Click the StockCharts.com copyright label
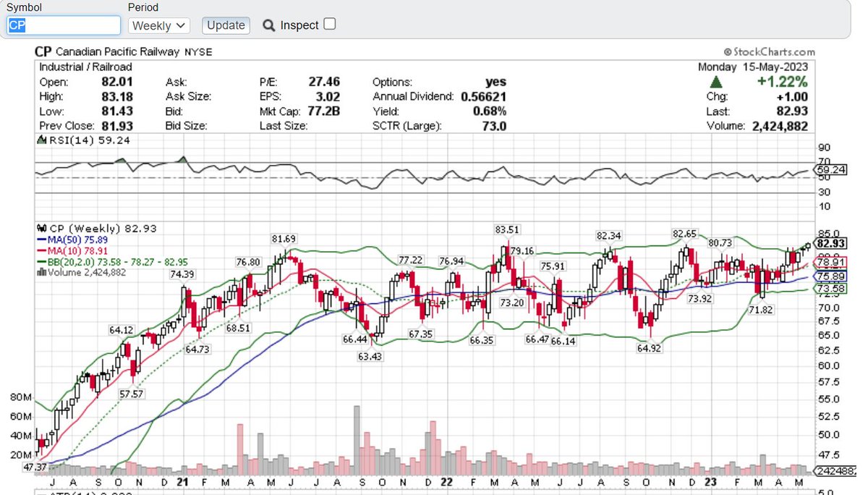The height and width of the screenshot is (495, 868). click(x=769, y=52)
